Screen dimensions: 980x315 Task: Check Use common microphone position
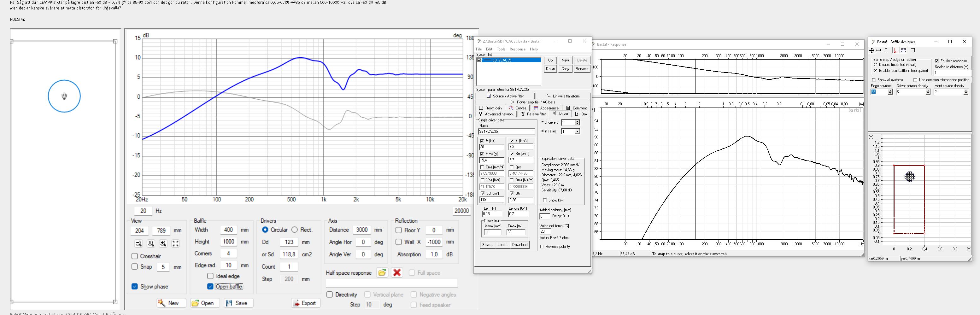915,80
